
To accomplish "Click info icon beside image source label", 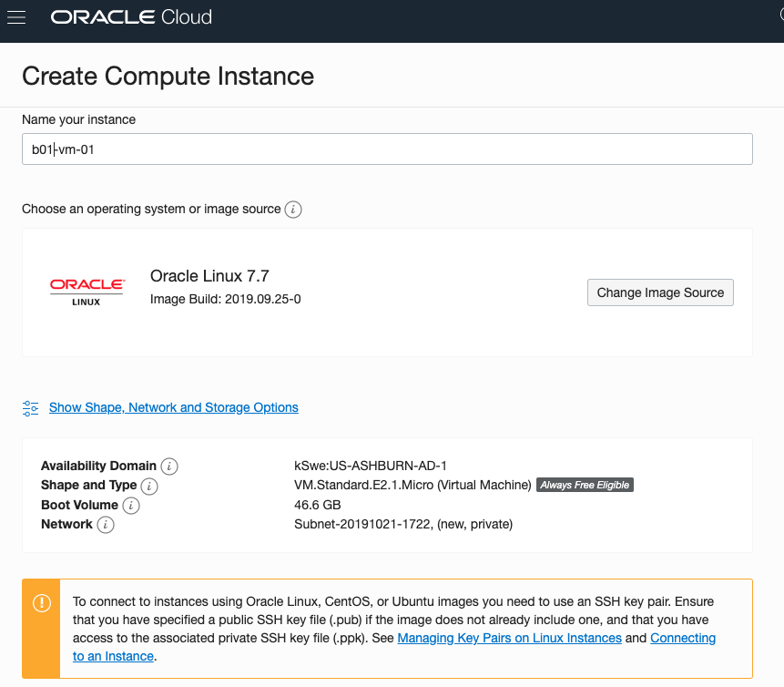I will (293, 210).
